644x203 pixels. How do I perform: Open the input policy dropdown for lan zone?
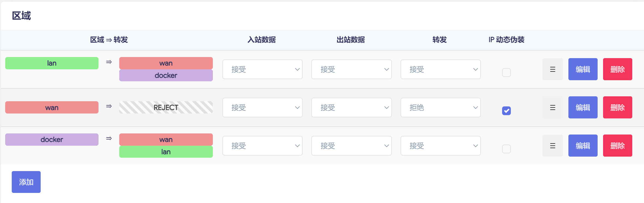(263, 69)
